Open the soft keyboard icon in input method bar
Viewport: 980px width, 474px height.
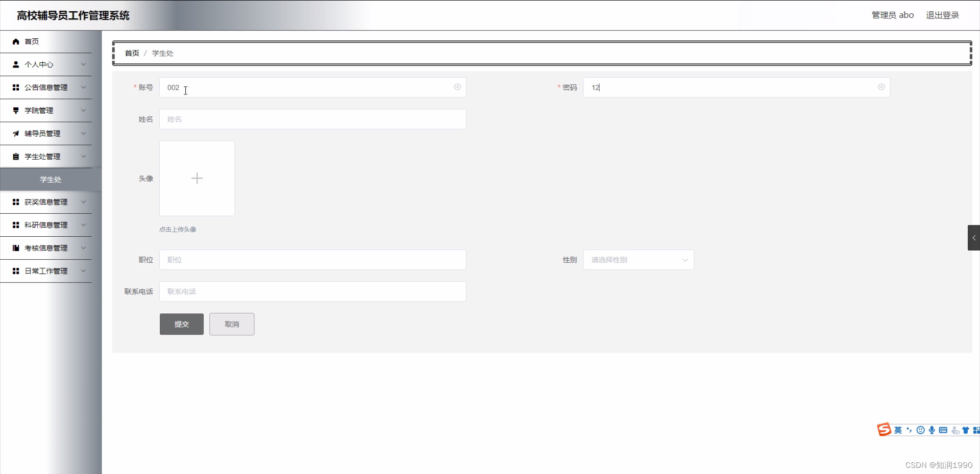[944, 430]
